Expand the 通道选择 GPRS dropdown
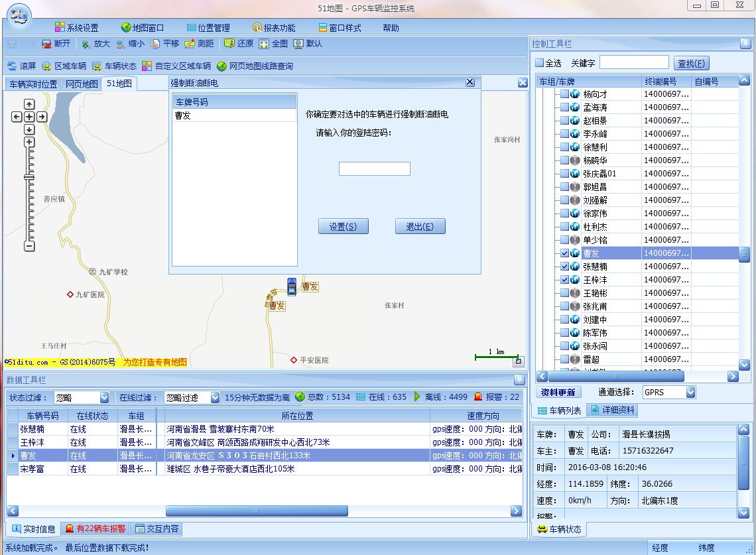 690,393
